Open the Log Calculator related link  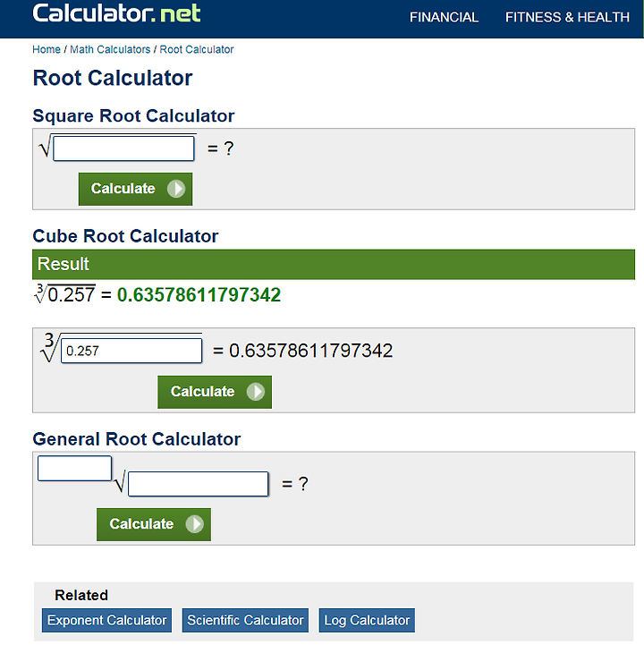(x=367, y=620)
